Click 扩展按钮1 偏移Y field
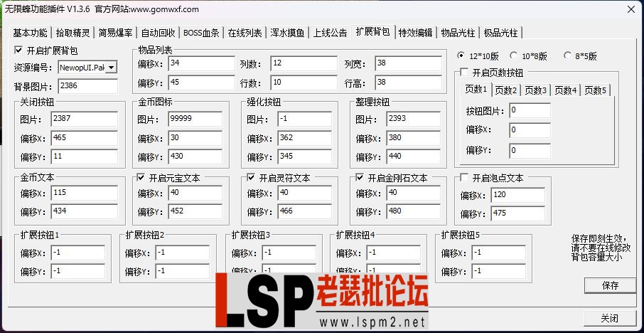 tap(78, 271)
